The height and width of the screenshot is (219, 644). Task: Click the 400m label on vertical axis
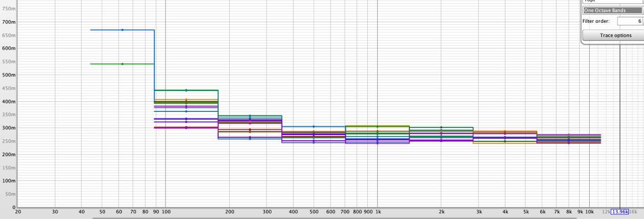click(9, 101)
